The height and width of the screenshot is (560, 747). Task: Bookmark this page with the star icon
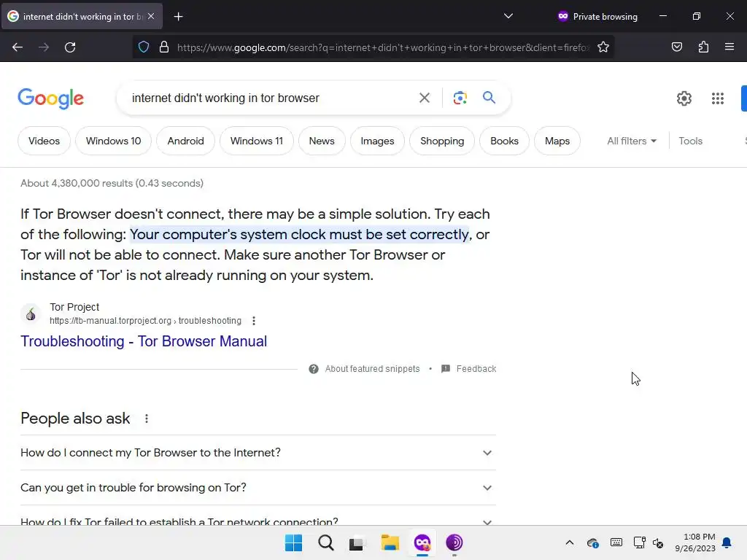[x=603, y=47]
